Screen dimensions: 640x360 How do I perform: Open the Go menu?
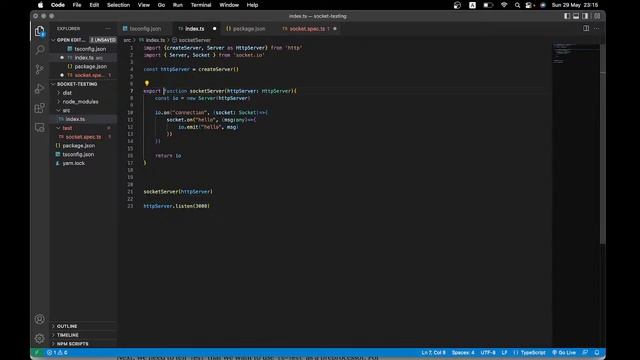161,5
